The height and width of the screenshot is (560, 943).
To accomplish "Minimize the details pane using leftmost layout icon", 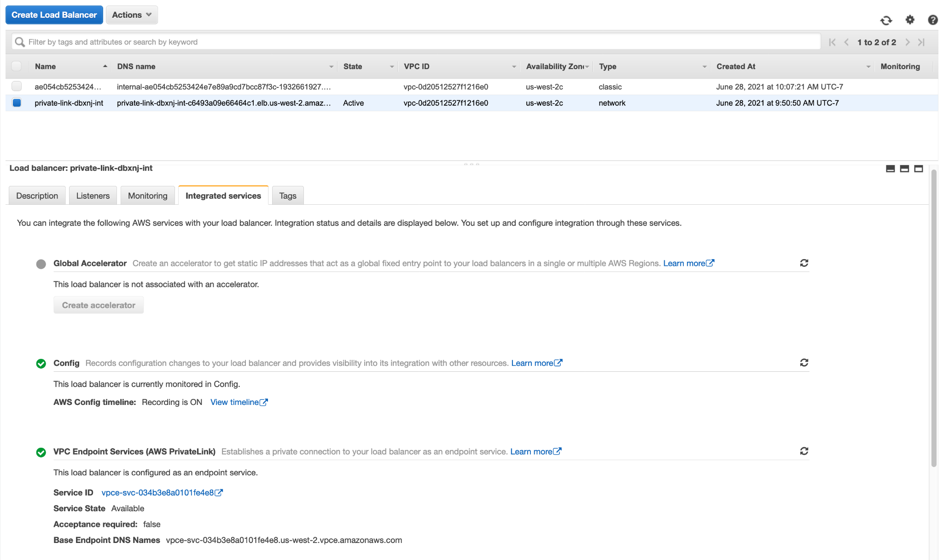I will [891, 169].
